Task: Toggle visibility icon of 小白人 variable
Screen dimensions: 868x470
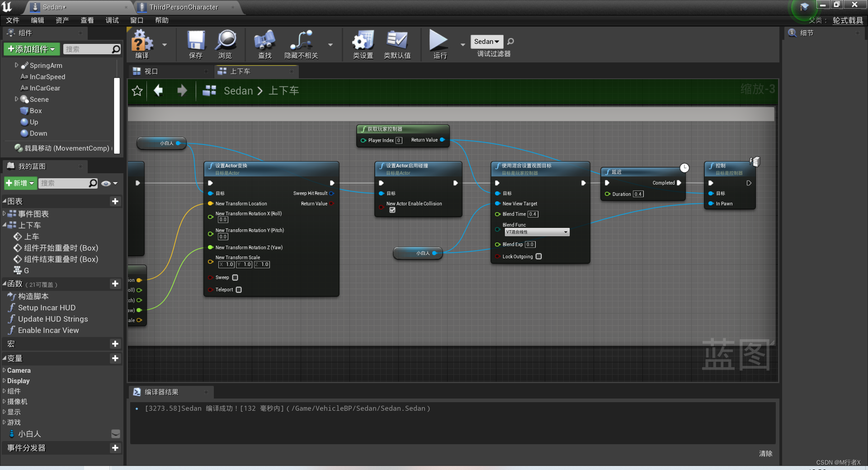Action: (116, 434)
